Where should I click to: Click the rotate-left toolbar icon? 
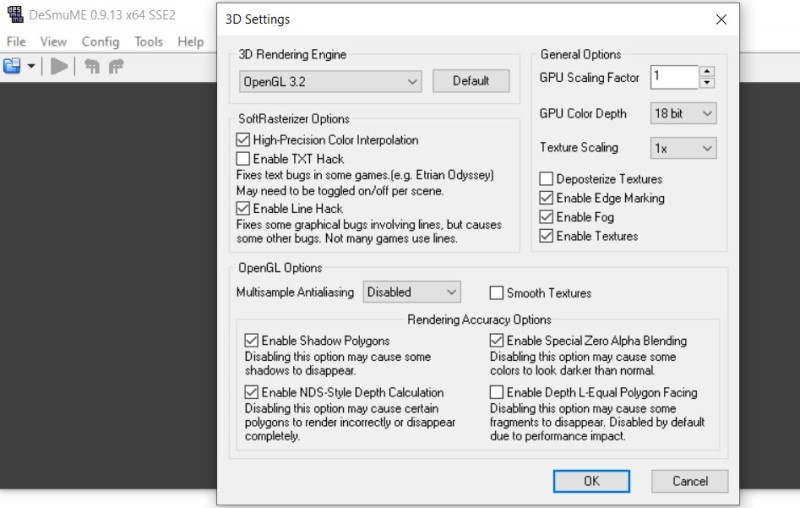92,66
